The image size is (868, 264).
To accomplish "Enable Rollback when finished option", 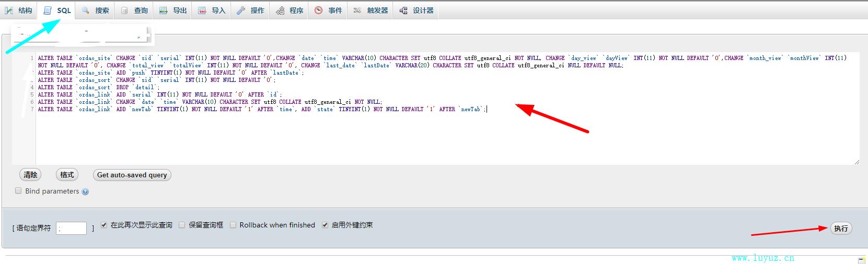I will [233, 225].
